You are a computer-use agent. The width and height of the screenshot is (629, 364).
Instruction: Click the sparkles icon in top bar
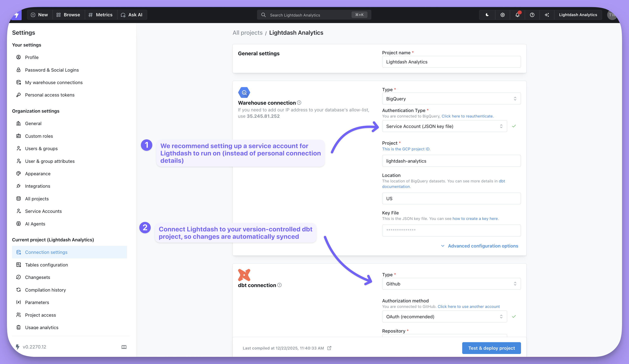click(x=547, y=15)
